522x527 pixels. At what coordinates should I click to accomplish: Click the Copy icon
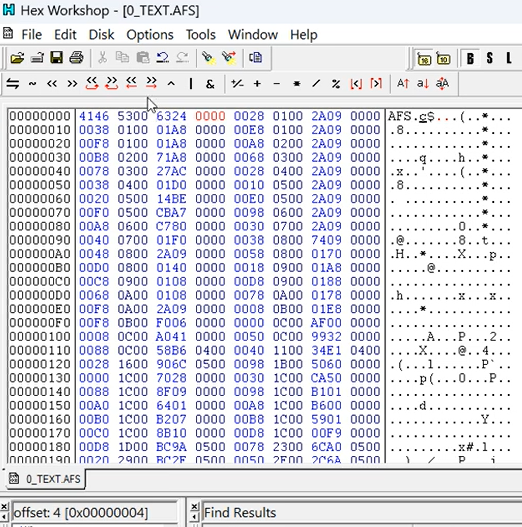tap(122, 58)
